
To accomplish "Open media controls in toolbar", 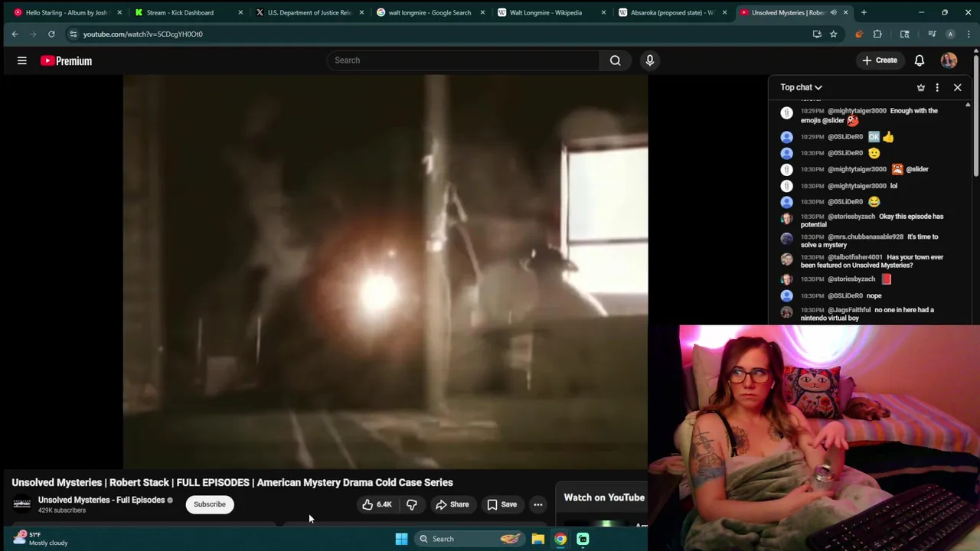I will [932, 34].
